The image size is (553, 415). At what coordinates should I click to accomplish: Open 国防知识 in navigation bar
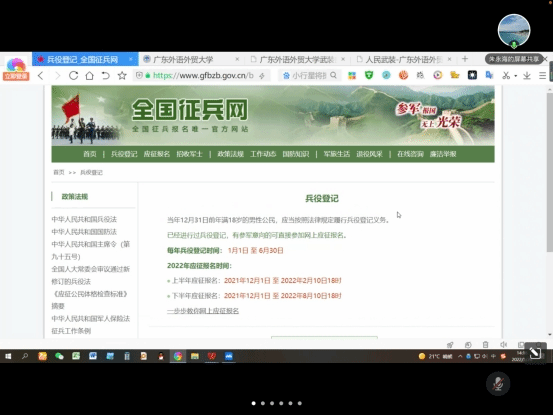296,154
